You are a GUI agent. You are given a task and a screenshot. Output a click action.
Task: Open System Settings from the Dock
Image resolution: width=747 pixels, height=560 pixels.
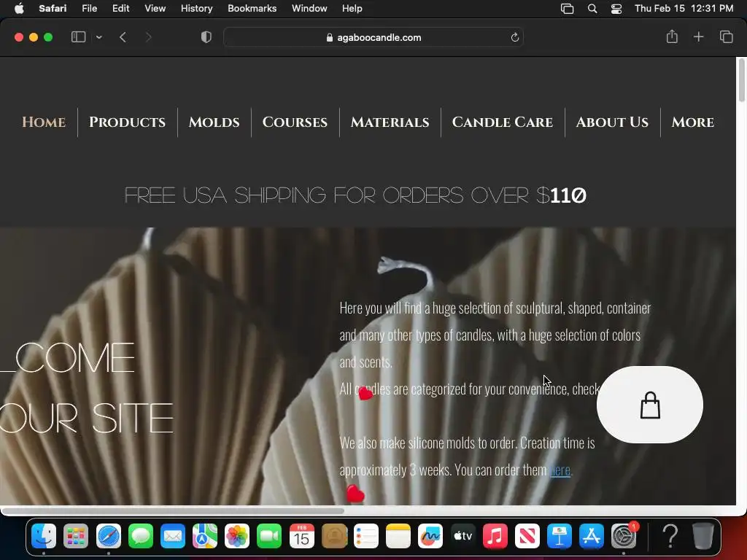point(624,536)
